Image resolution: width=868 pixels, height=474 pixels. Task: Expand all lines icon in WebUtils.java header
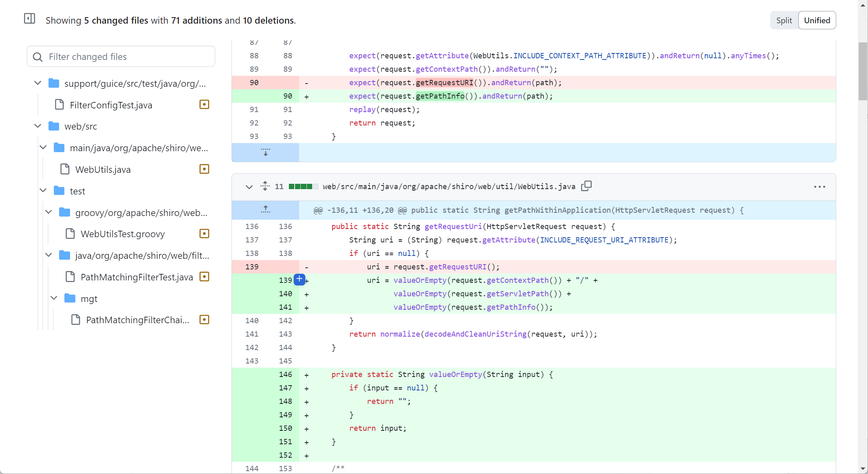[x=265, y=186]
